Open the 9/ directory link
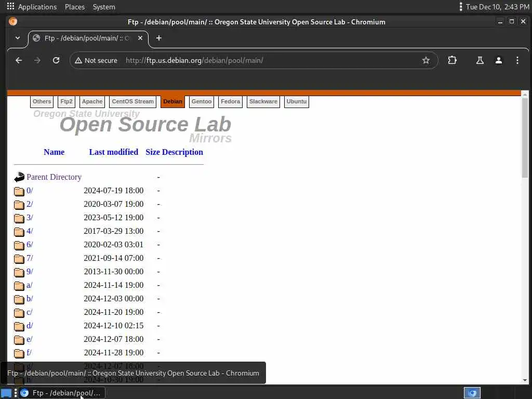The width and height of the screenshot is (532, 399). point(30,271)
